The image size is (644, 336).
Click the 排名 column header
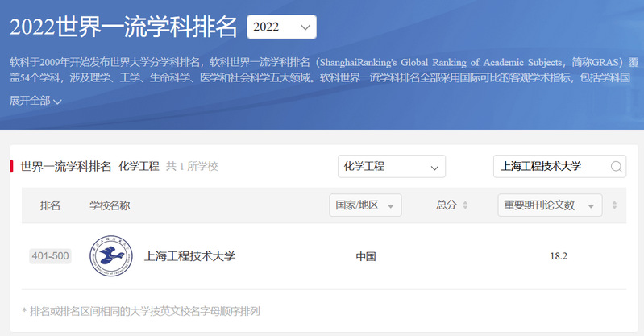coord(50,205)
